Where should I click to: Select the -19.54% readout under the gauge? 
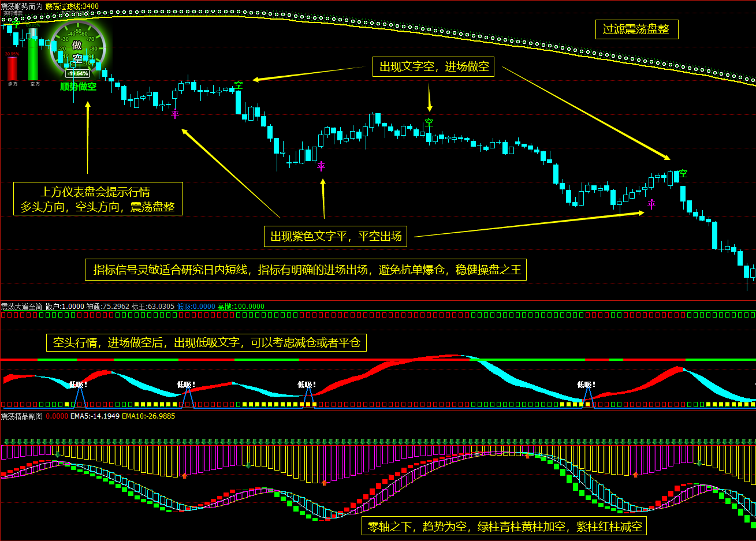tap(77, 73)
